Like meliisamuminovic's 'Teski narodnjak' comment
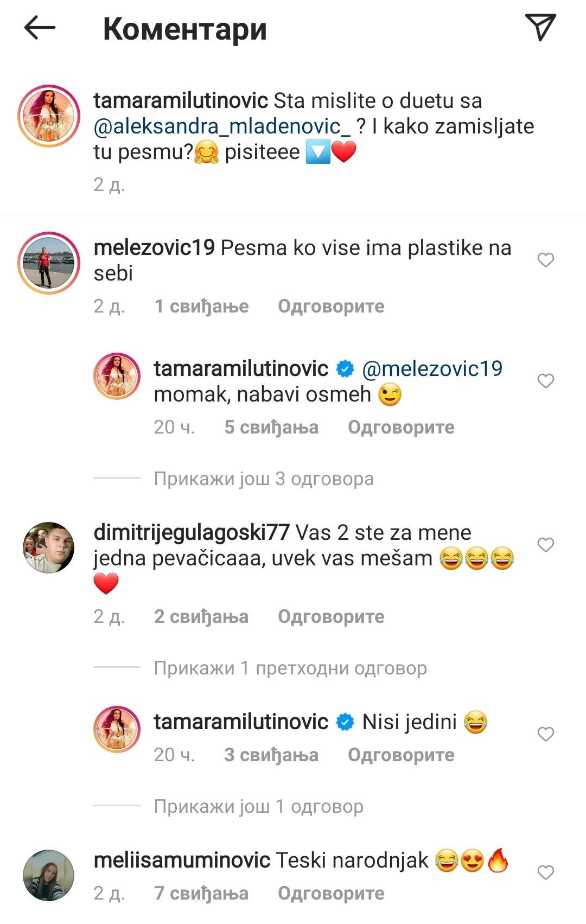The image size is (586, 924). (545, 872)
